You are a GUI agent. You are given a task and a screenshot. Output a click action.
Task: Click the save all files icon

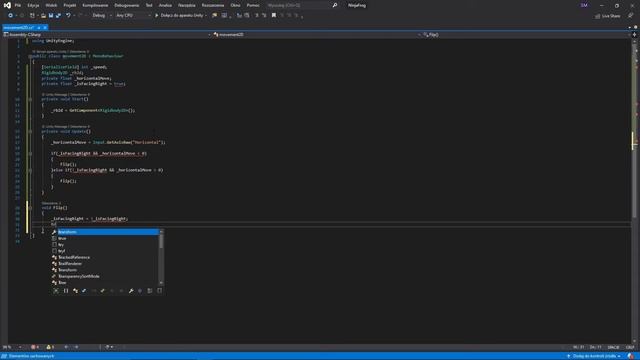tap(58, 16)
